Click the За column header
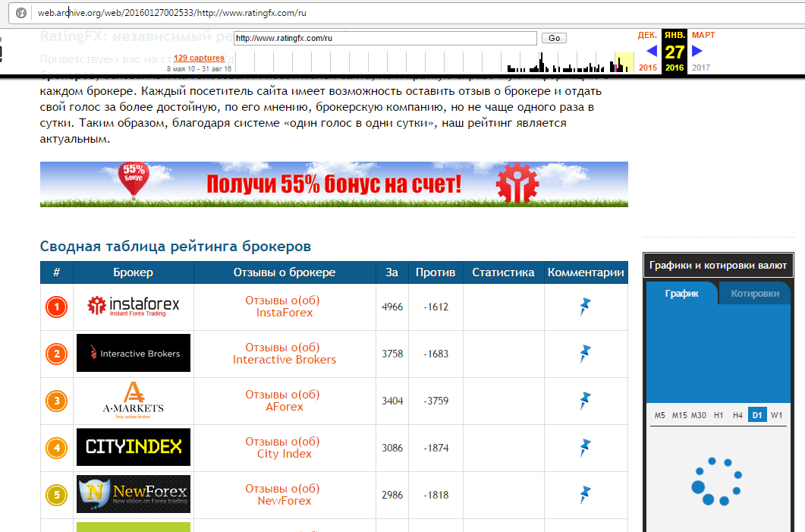The width and height of the screenshot is (805, 532). point(391,272)
